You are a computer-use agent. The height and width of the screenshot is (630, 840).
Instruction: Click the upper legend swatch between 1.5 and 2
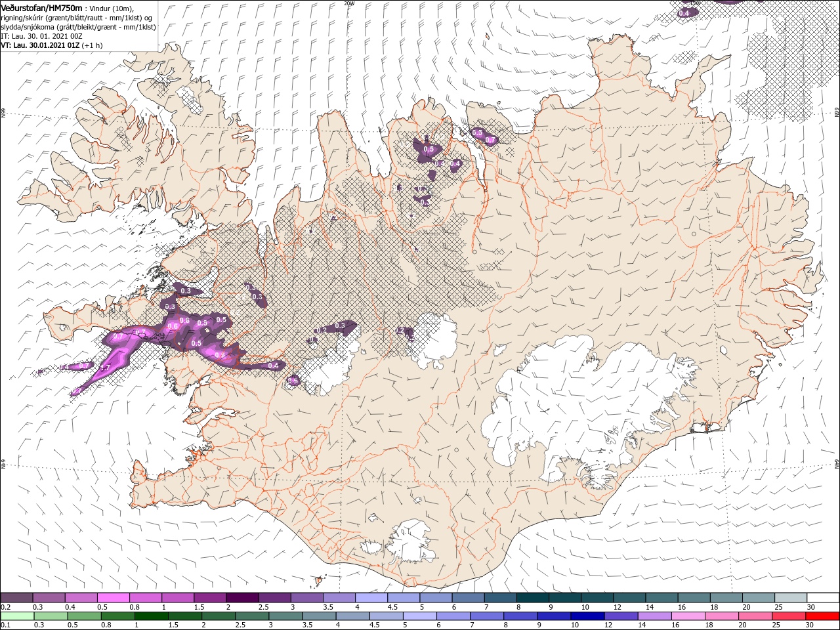coord(210,598)
